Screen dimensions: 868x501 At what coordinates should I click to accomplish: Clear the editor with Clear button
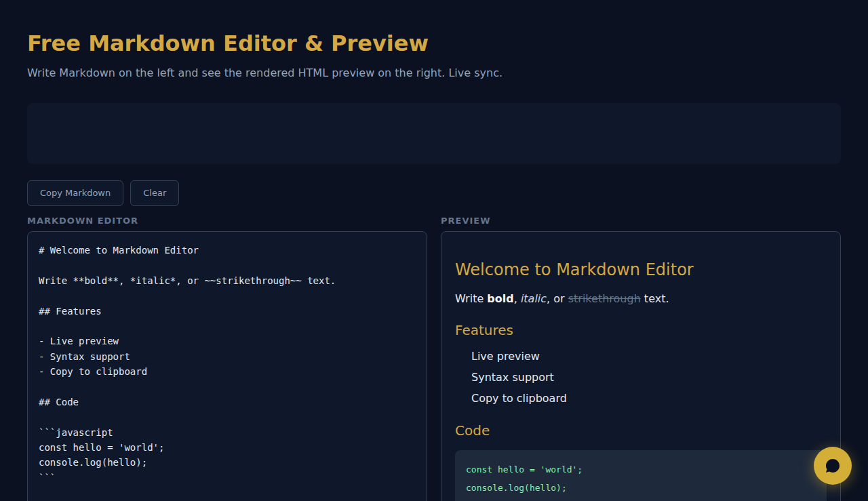point(155,193)
